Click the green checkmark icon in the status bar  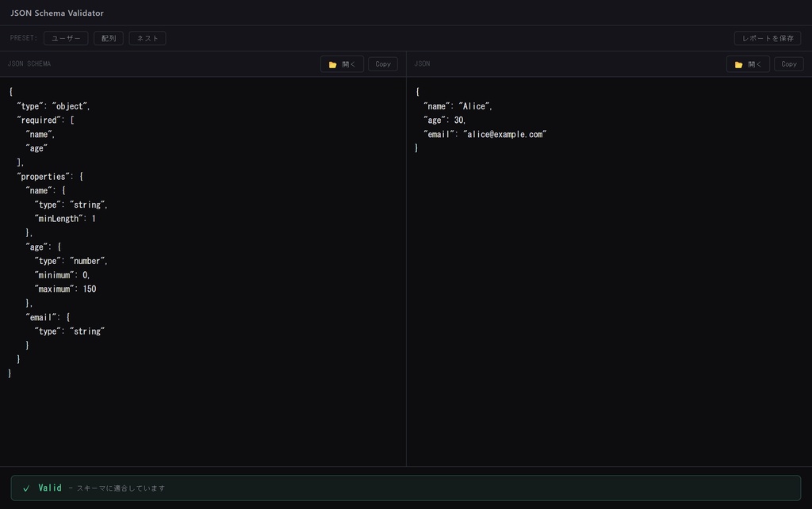26,488
